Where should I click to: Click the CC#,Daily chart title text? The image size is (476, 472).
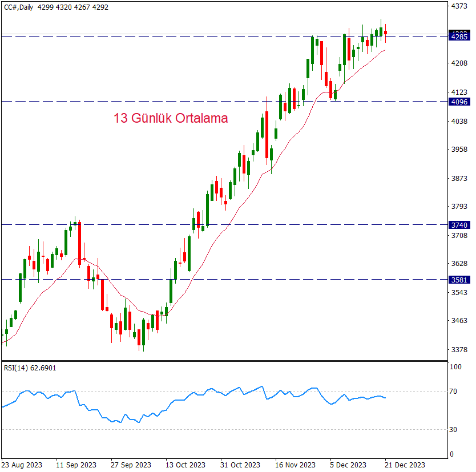(x=18, y=7)
